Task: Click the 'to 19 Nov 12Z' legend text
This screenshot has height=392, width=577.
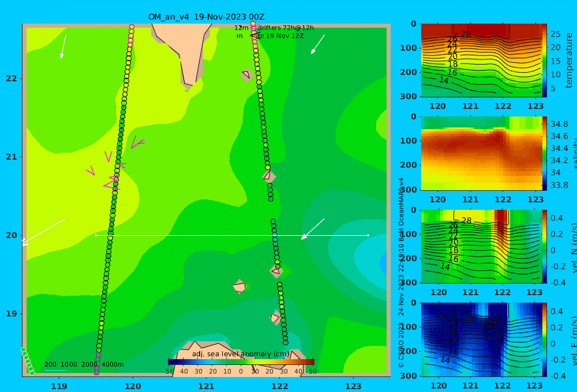Action: pyautogui.click(x=280, y=36)
